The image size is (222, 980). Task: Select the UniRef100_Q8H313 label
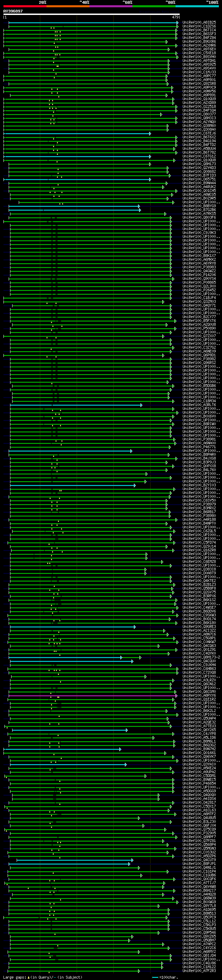[199, 118]
